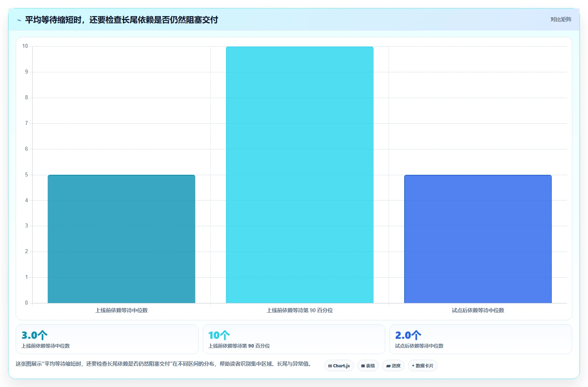588x387 pixels.
Task: Click the 上线前依赖等待中位数 teal bar
Action: (x=121, y=239)
